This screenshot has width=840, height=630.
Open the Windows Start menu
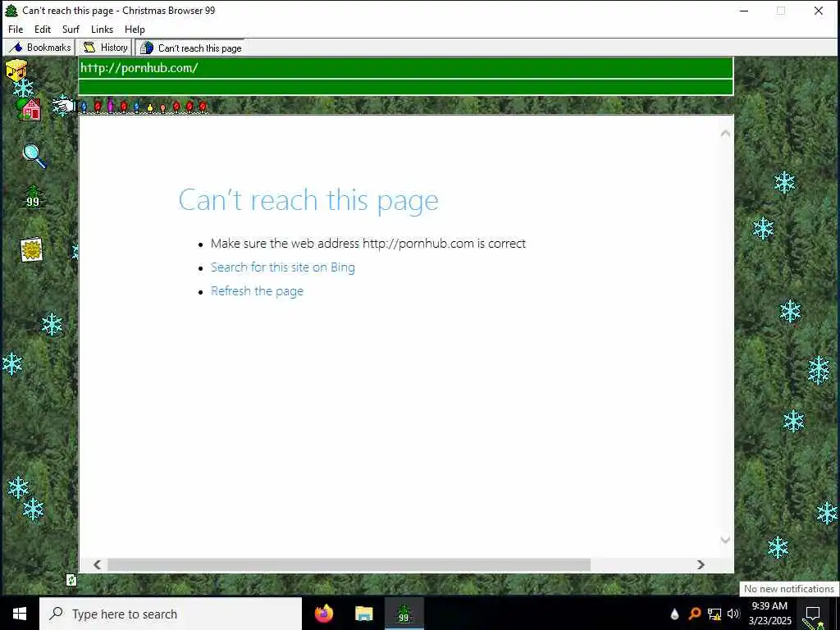pos(20,614)
